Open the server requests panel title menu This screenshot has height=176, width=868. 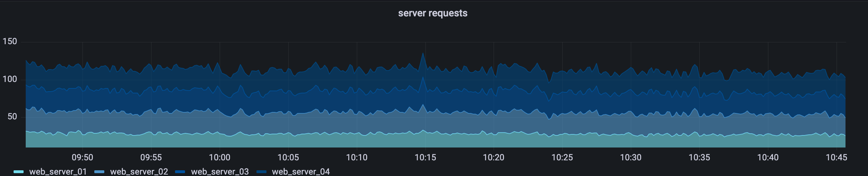click(x=433, y=13)
